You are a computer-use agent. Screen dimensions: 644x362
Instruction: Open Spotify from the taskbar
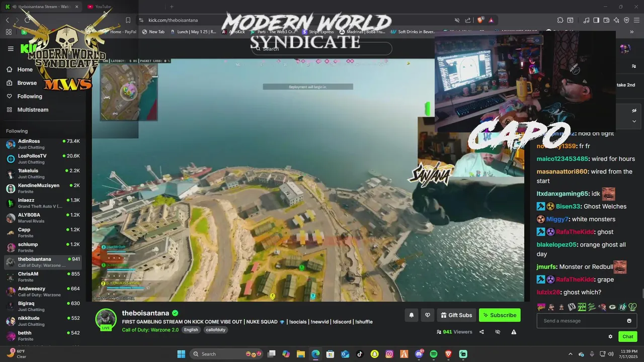434,354
